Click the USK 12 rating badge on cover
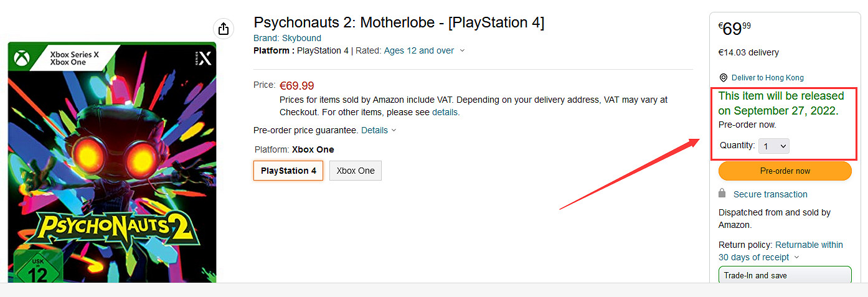 pyautogui.click(x=38, y=268)
